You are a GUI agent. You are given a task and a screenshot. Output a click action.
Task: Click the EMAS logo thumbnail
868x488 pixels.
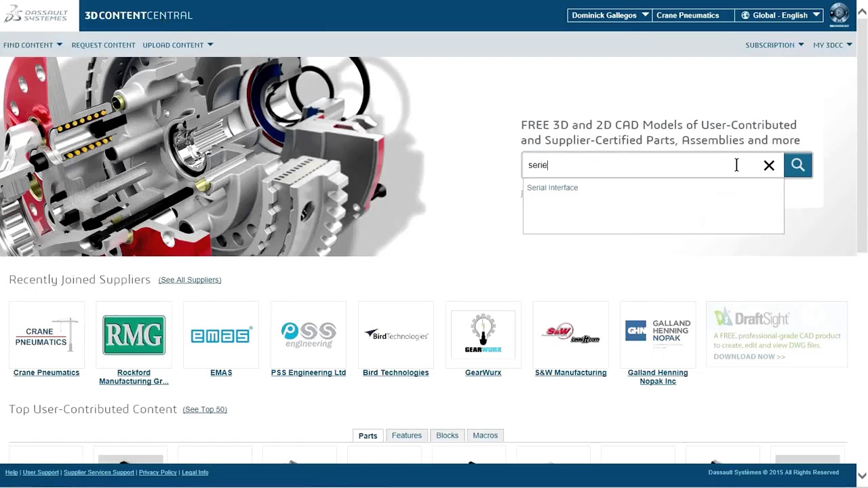click(x=221, y=335)
